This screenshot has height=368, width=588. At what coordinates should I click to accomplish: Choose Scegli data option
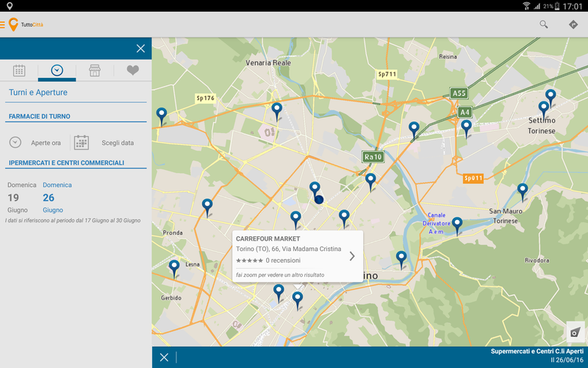pos(118,143)
